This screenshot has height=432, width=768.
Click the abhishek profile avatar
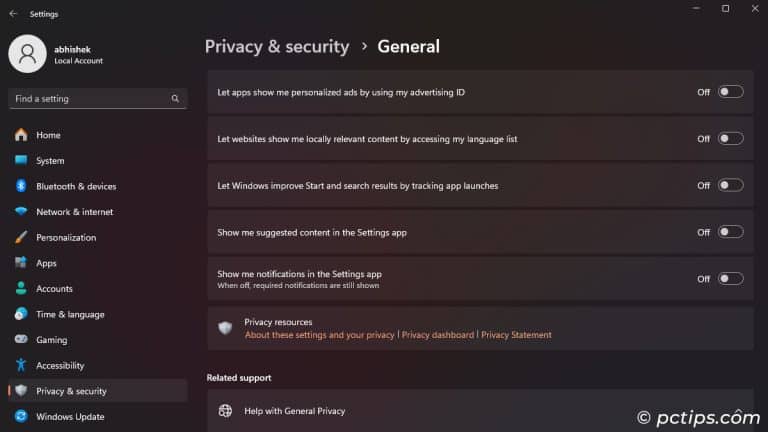click(27, 54)
